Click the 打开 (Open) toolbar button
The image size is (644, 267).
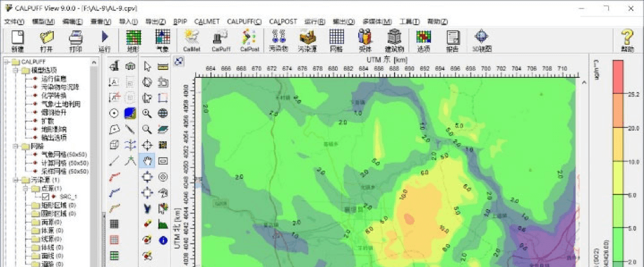click(46, 40)
